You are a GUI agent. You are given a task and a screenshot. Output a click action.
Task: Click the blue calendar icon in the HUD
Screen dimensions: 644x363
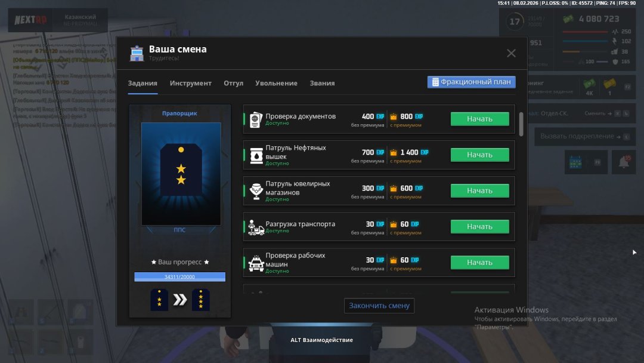(x=575, y=162)
